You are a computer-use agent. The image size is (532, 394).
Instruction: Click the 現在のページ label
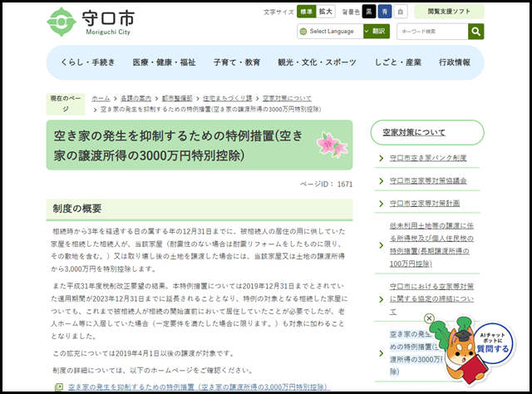click(66, 104)
